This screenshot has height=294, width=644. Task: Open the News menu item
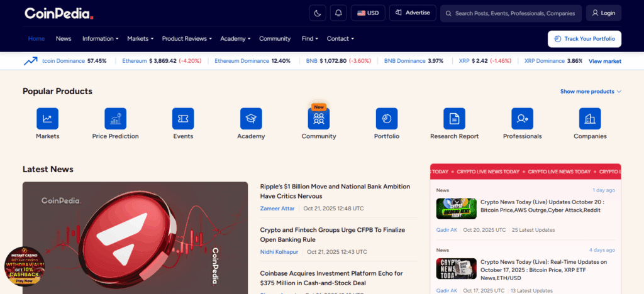click(64, 38)
